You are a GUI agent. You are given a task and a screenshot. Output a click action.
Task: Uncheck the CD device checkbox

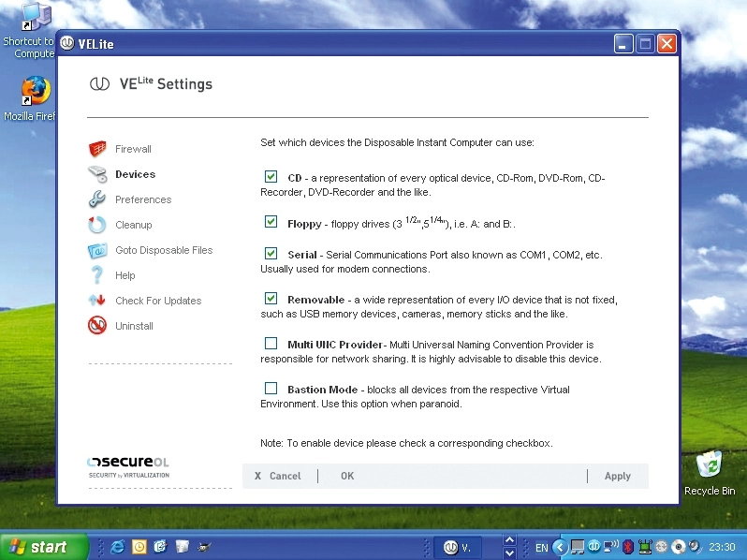[x=271, y=177]
